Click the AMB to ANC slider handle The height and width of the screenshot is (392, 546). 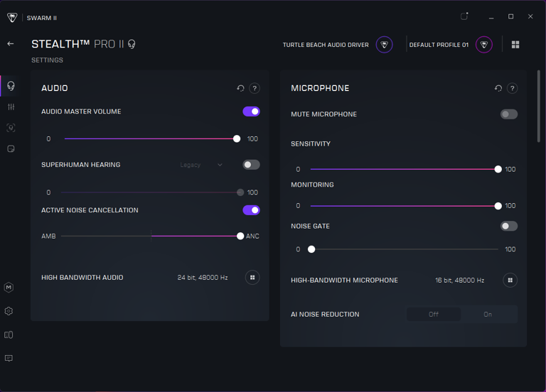coord(240,236)
